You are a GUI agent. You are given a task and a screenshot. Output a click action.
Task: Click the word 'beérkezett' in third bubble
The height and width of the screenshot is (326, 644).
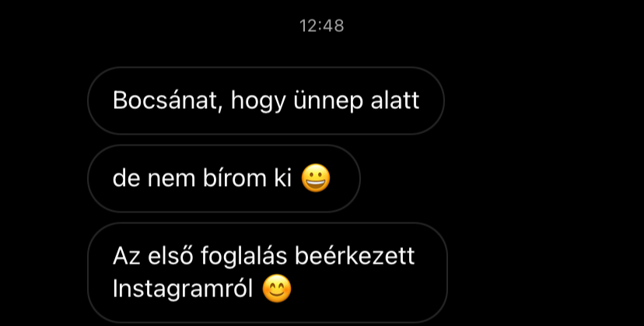(x=355, y=256)
